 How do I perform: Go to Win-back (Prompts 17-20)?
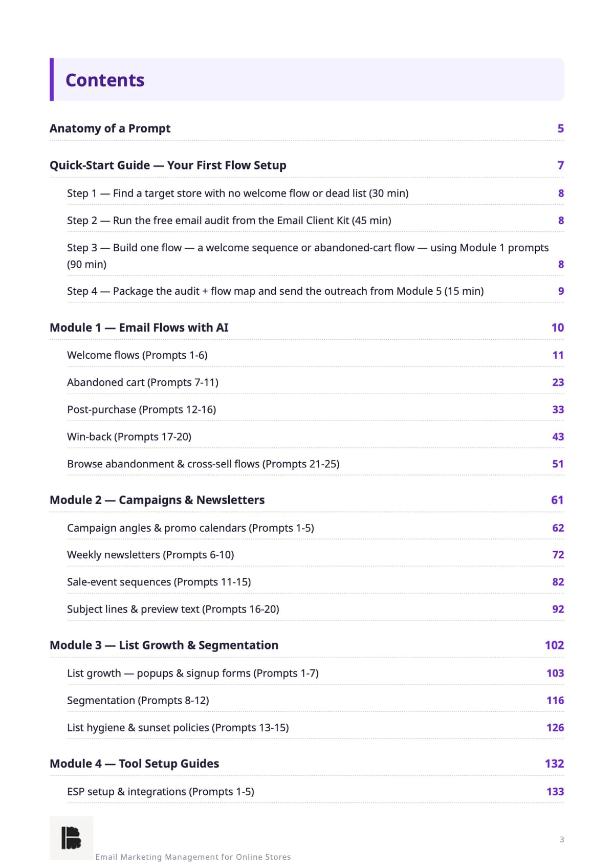[315, 437]
